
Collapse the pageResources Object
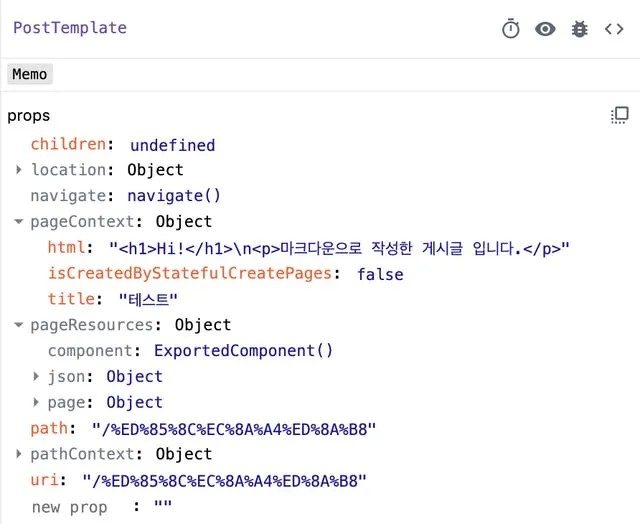[x=19, y=325]
